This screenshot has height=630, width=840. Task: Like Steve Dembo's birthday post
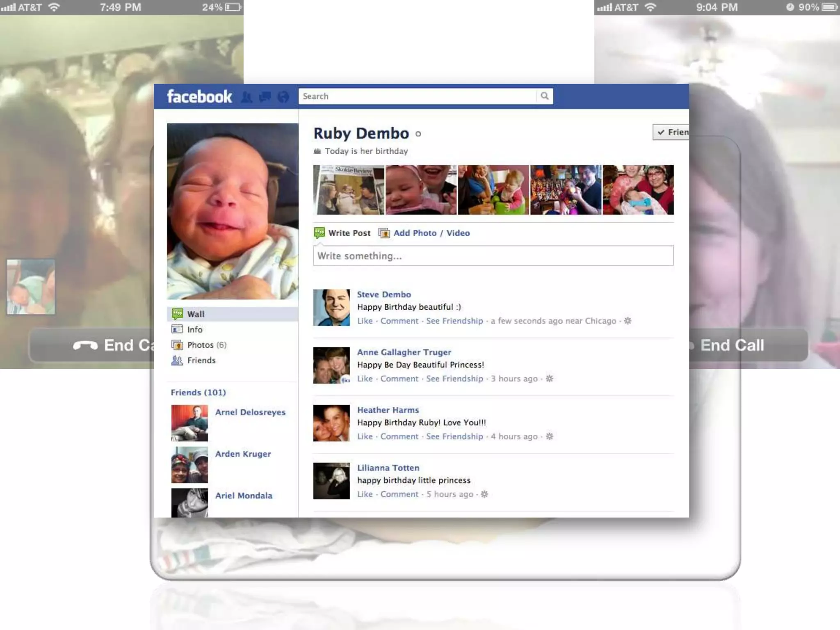point(365,321)
